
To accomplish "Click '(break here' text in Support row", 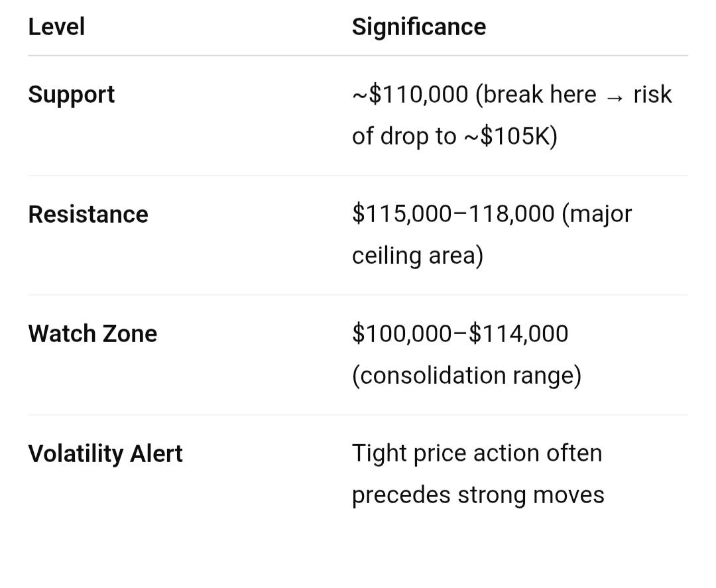I will click(536, 95).
